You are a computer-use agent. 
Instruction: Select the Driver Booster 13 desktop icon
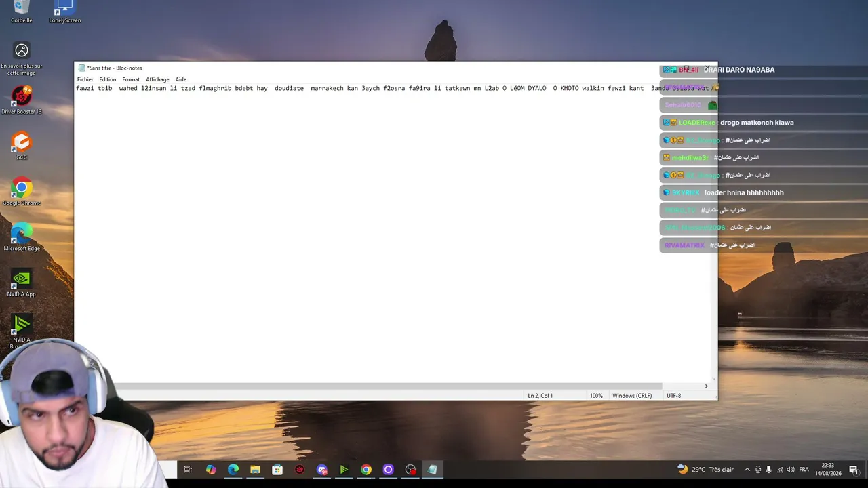[22, 100]
